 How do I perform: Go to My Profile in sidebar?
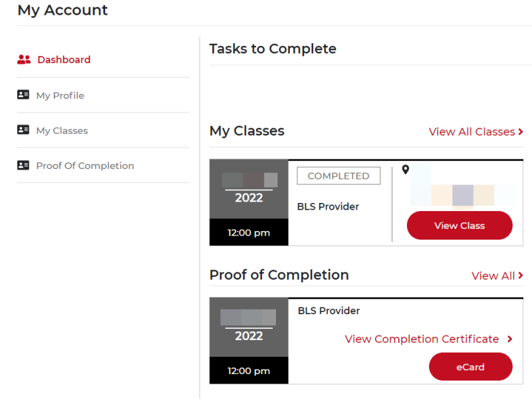60,95
